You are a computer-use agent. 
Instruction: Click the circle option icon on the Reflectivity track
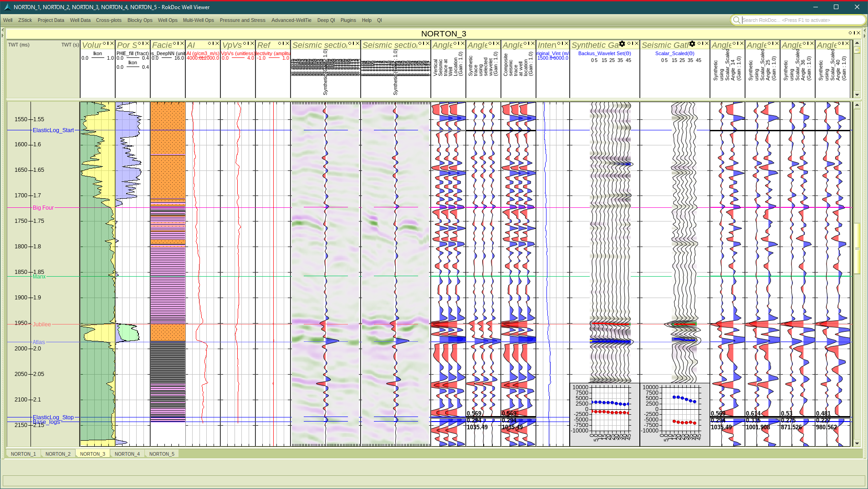point(280,43)
